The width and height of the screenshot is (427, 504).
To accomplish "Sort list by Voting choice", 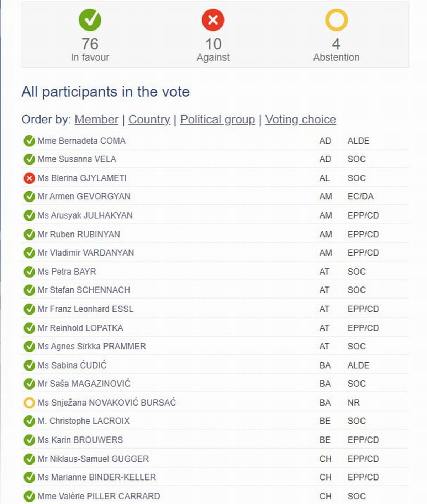I will coord(300,119).
